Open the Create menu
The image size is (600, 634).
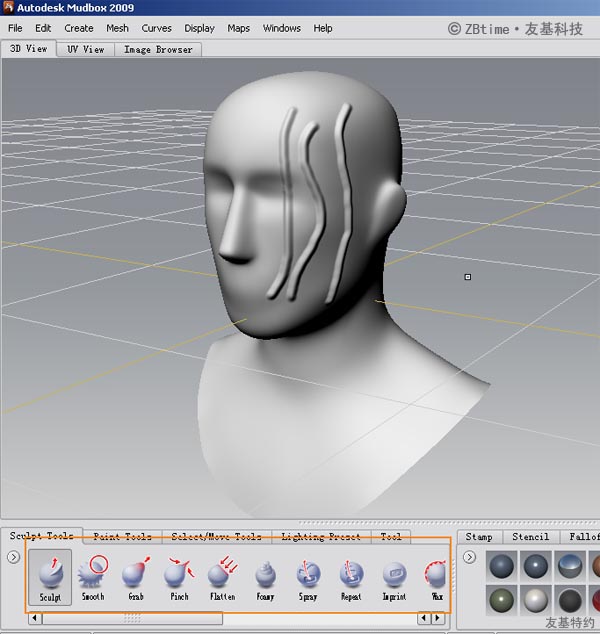tap(79, 28)
